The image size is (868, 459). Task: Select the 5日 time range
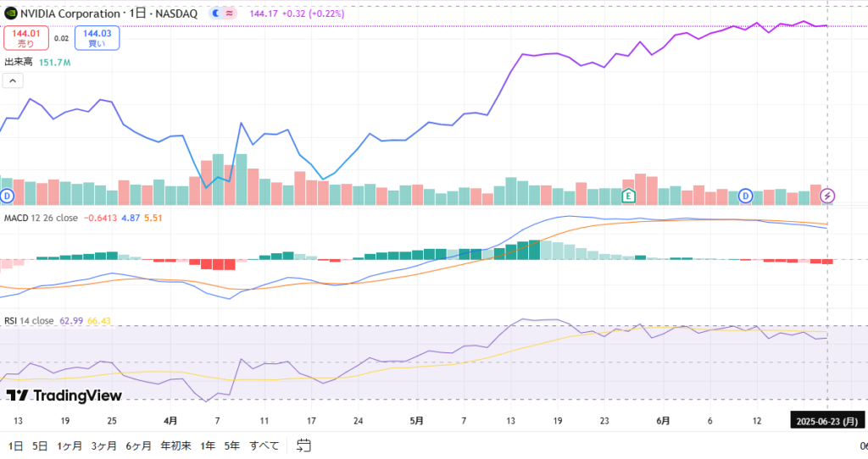click(40, 445)
